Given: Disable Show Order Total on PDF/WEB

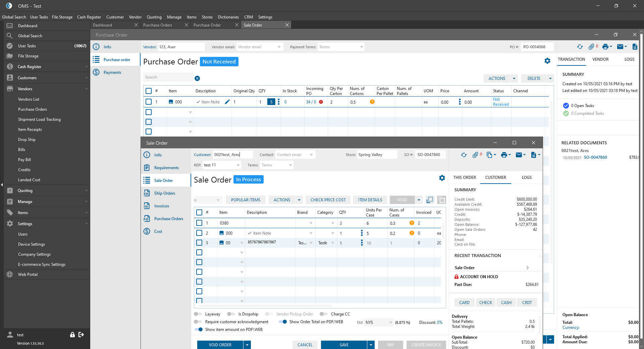Looking at the screenshot, I should click(x=283, y=322).
